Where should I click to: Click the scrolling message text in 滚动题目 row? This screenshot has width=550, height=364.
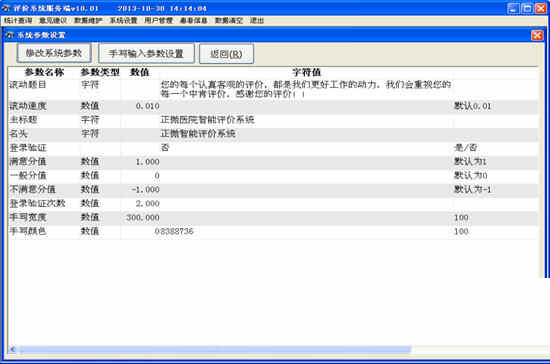pyautogui.click(x=306, y=89)
